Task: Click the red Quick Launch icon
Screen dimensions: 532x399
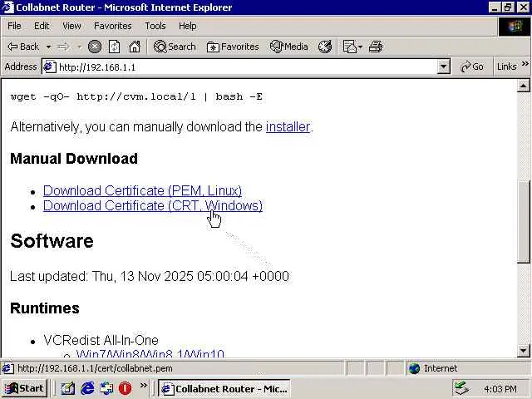Action: 126,388
